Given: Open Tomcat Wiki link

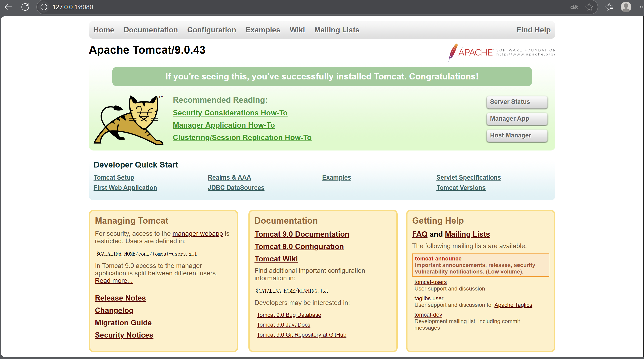Looking at the screenshot, I should pyautogui.click(x=276, y=259).
